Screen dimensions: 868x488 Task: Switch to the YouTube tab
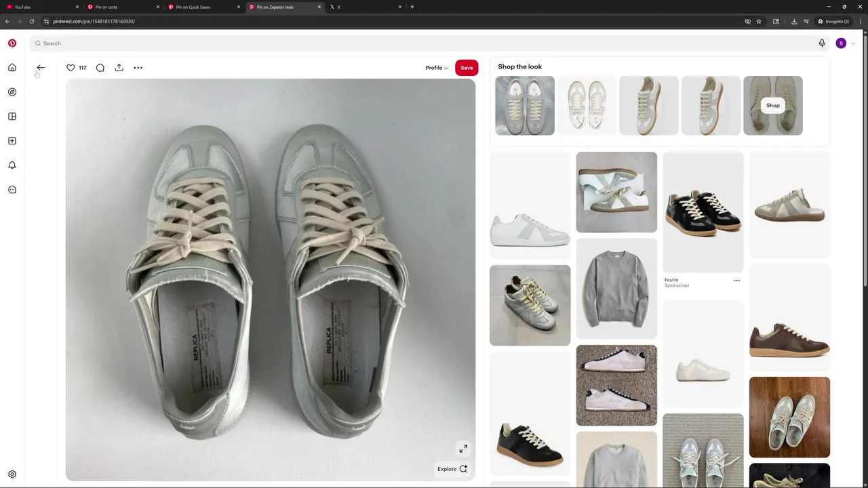click(x=41, y=7)
